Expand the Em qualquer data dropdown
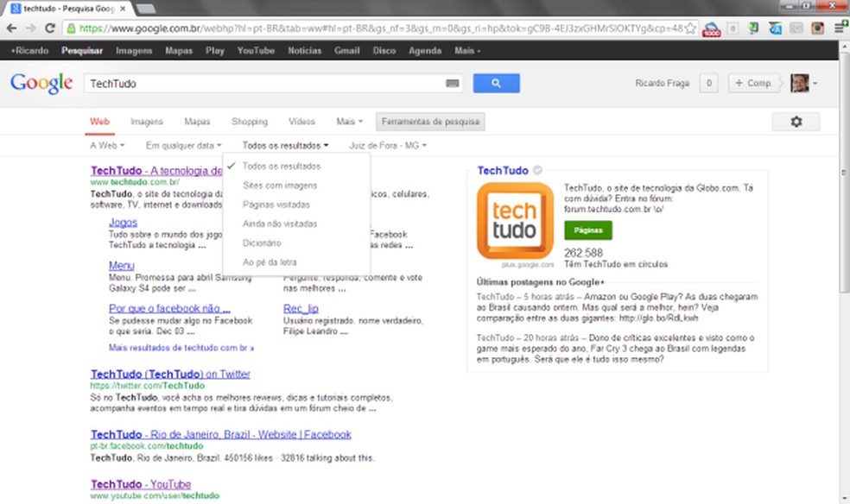This screenshot has height=504, width=850. pos(183,145)
